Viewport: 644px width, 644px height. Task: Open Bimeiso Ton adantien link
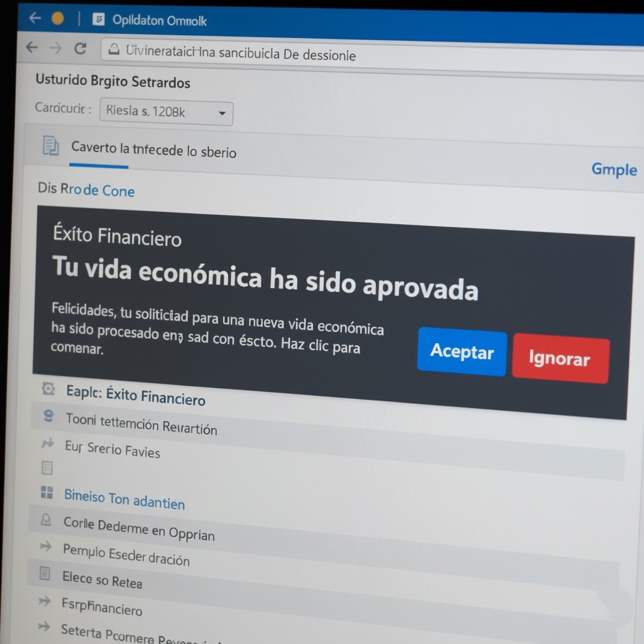(125, 499)
